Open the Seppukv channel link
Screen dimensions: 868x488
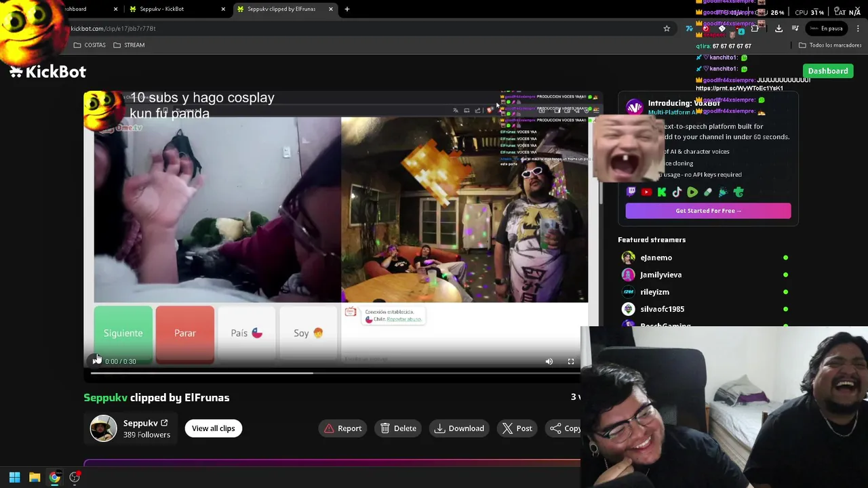click(x=140, y=423)
